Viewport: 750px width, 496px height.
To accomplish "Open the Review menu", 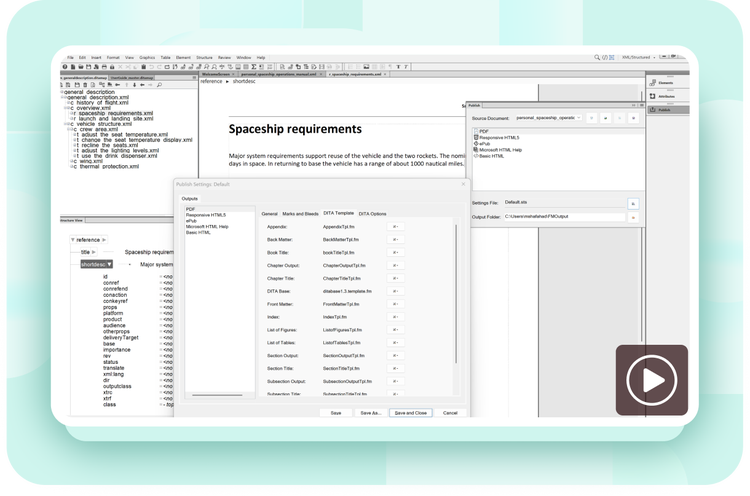I will (x=224, y=57).
